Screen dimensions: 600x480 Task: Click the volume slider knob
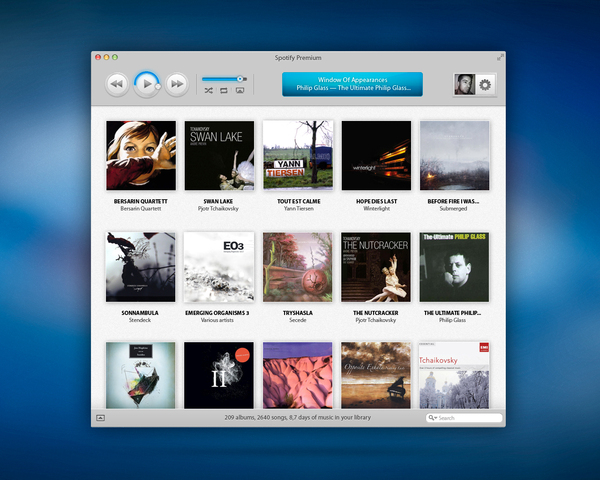pyautogui.click(x=240, y=79)
